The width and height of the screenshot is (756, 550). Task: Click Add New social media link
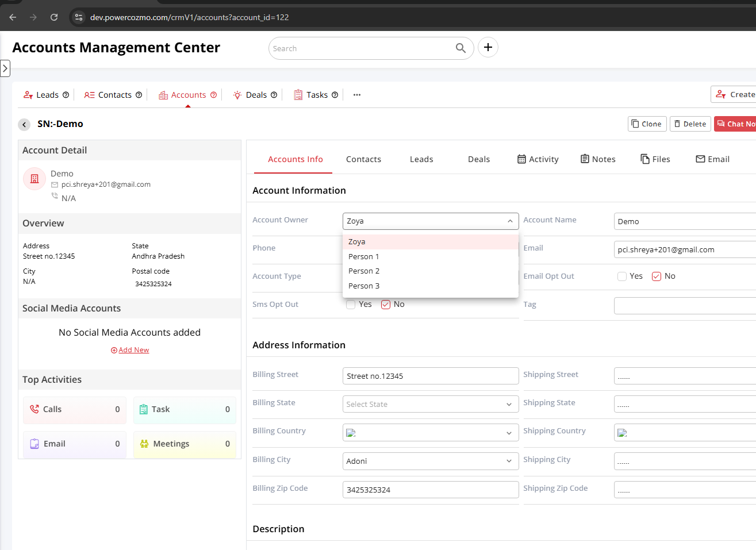click(x=130, y=350)
